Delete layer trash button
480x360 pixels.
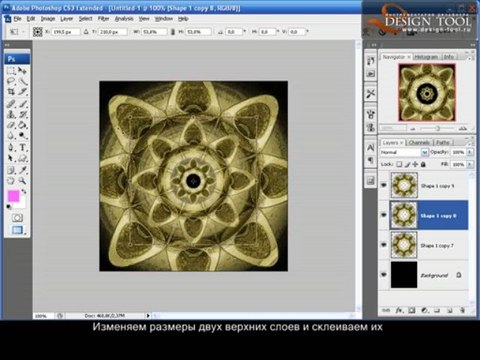coord(462,311)
